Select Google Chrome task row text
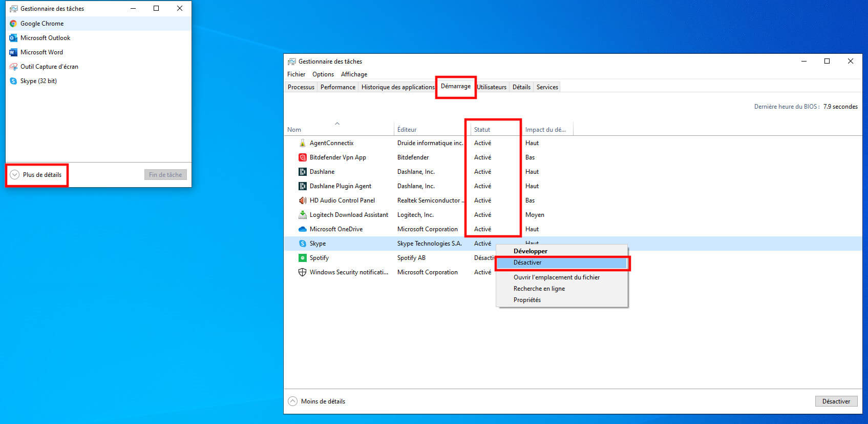Image resolution: width=868 pixels, height=424 pixels. [42, 24]
